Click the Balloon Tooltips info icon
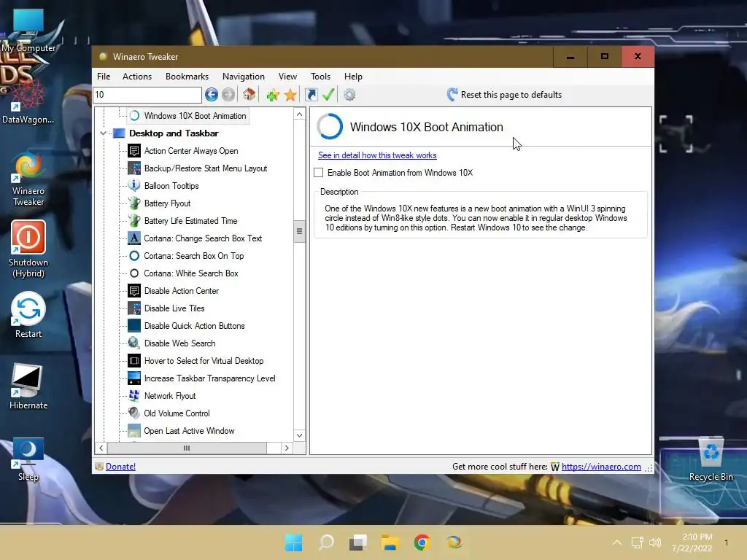Viewport: 747px width, 560px height. [x=134, y=186]
